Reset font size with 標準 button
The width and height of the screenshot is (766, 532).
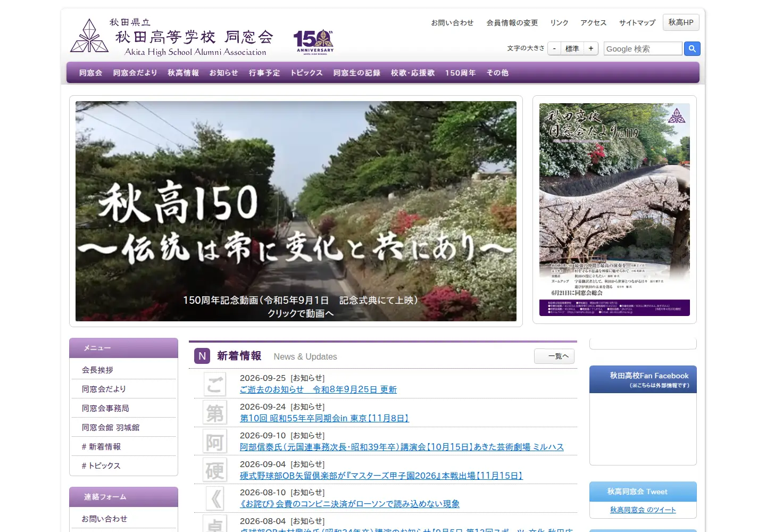(x=572, y=48)
